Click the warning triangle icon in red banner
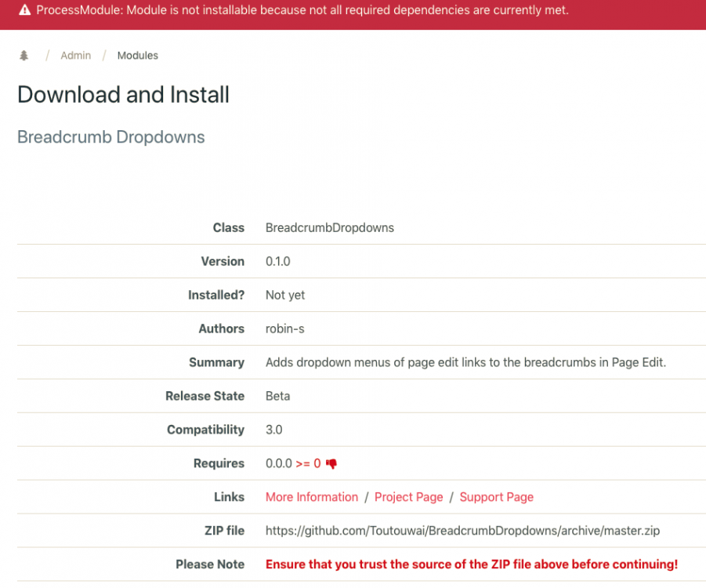 point(24,11)
